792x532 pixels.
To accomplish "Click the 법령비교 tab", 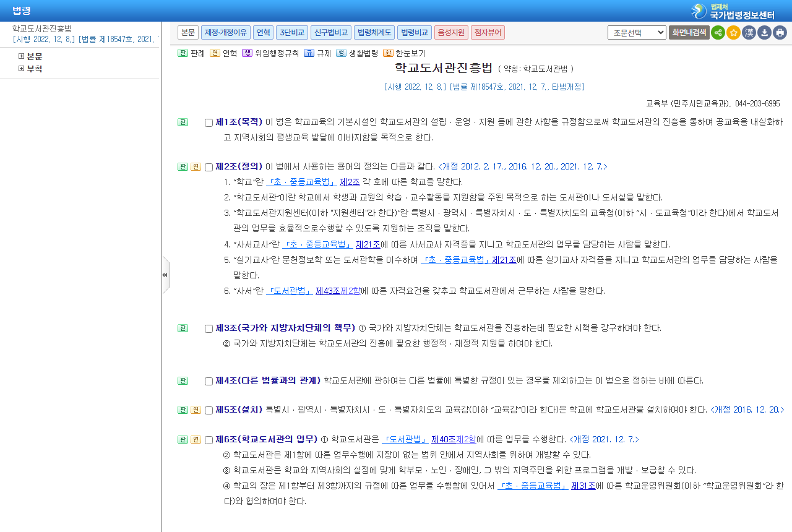I will pyautogui.click(x=415, y=33).
